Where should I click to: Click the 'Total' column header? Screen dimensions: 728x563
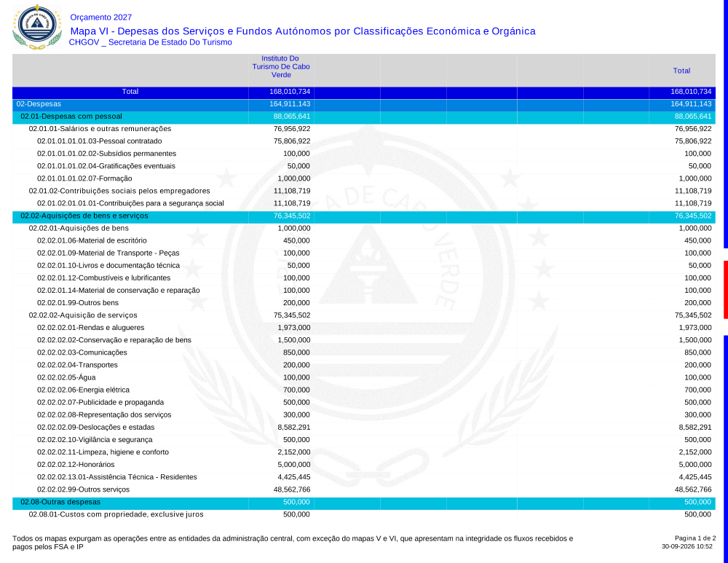[x=681, y=71]
